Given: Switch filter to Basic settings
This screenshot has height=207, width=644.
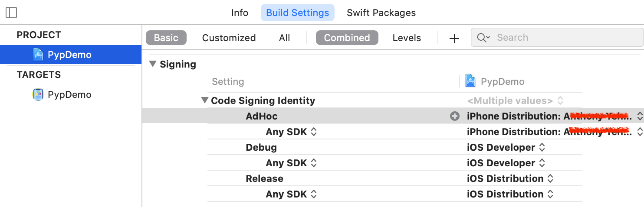Looking at the screenshot, I should click(166, 38).
